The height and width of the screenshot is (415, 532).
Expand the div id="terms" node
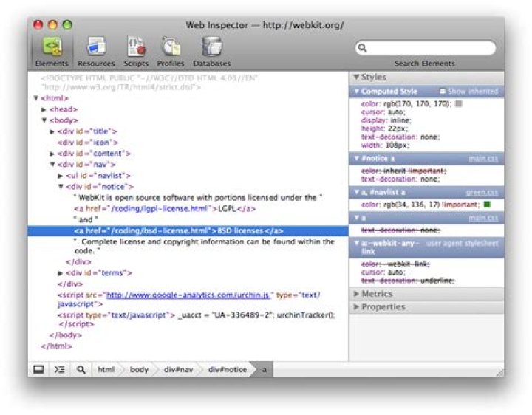[61, 273]
